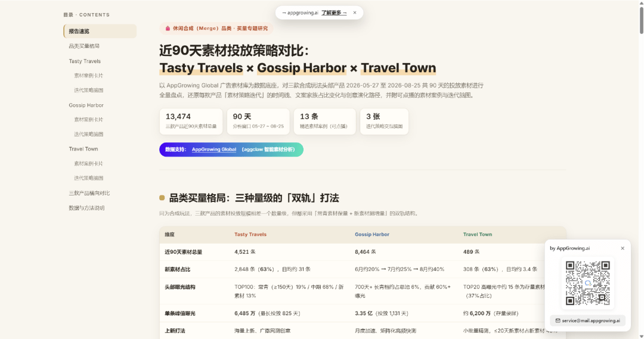The image size is (644, 339).
Task: Click the bullet dot before 品类买量格局 heading
Action: tap(162, 198)
